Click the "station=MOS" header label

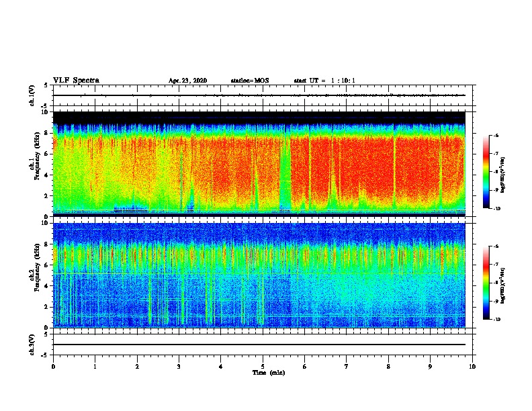250,81
